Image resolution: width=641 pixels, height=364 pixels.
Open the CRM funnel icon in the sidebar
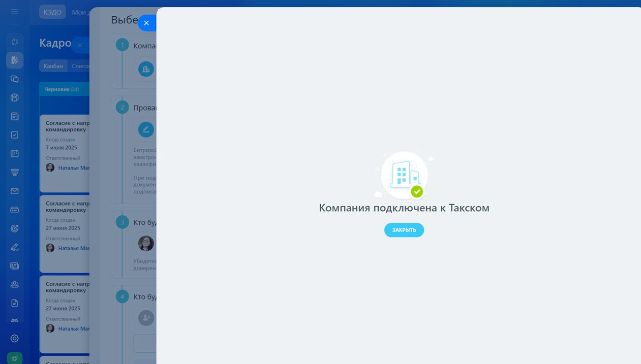[15, 173]
